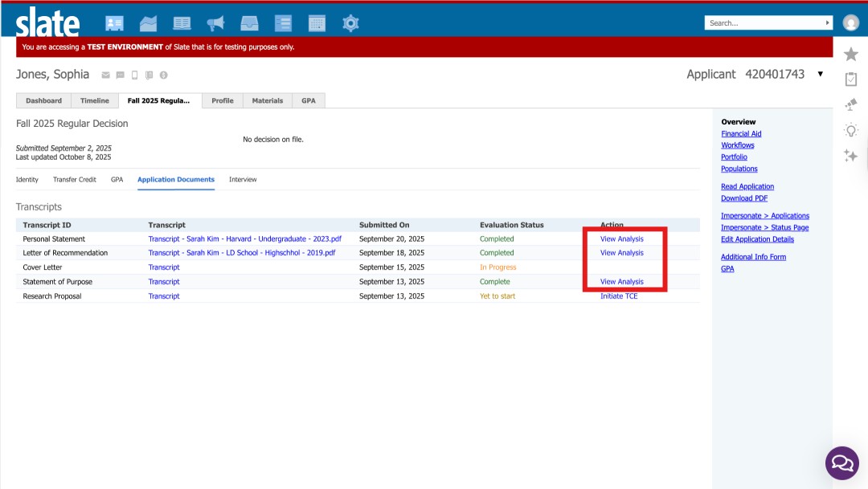Click View Analysis for Personal Statement

(x=621, y=239)
